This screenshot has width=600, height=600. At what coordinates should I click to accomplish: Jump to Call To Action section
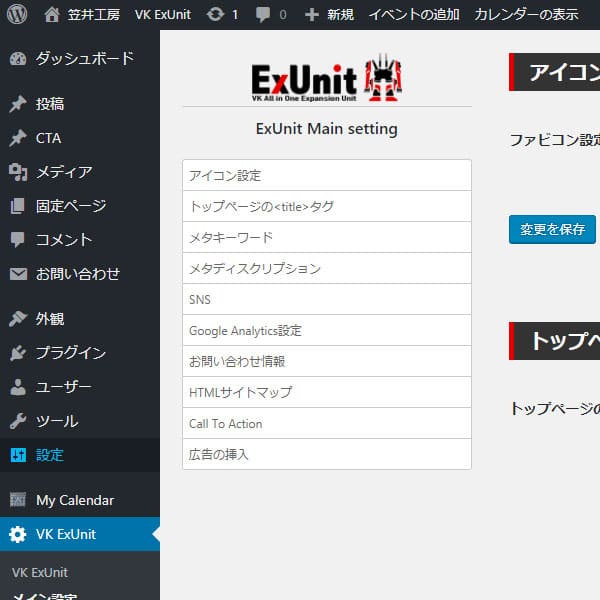pos(327,423)
